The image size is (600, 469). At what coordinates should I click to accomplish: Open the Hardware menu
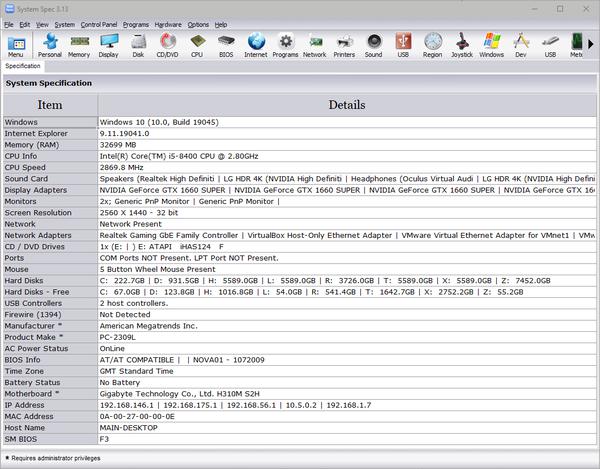[x=168, y=24]
